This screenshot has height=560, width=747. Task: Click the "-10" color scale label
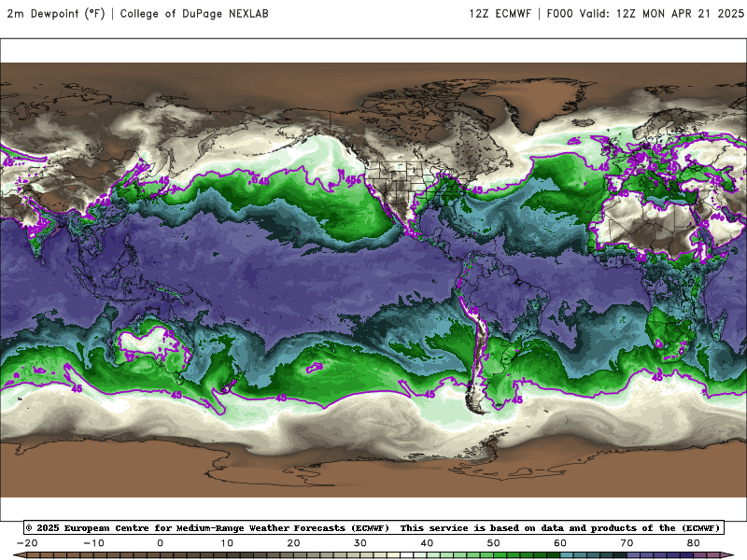[x=93, y=543]
